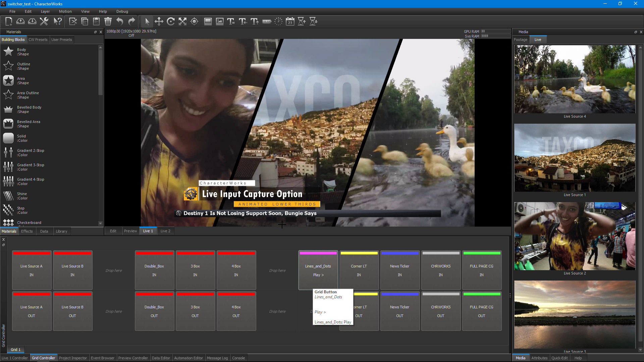Select the Gradient 3-Stop color material

point(30,167)
